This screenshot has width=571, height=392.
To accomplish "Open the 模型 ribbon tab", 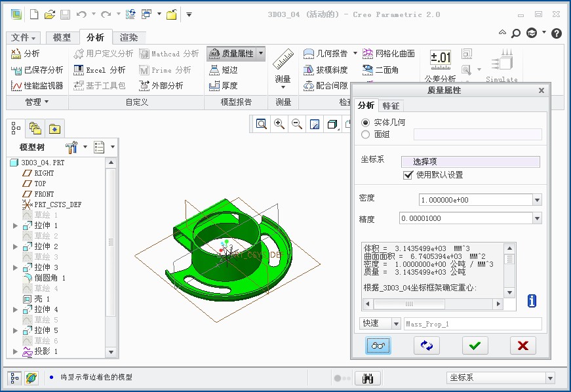I will click(62, 38).
